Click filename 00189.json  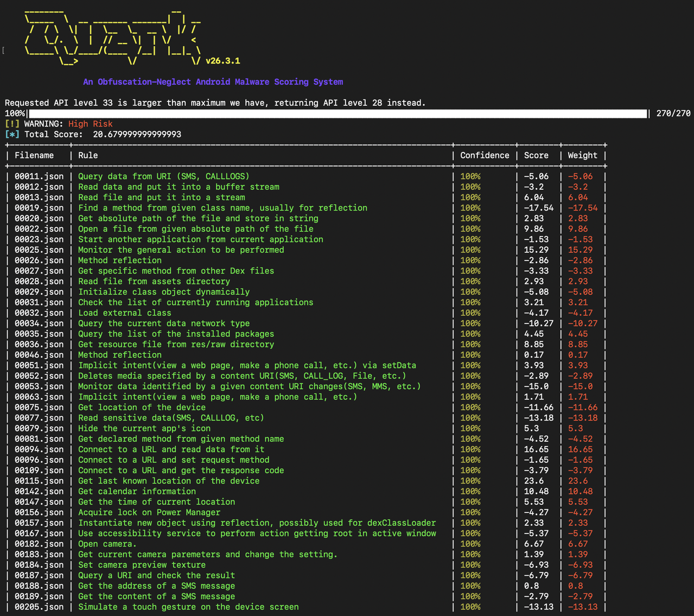[39, 596]
